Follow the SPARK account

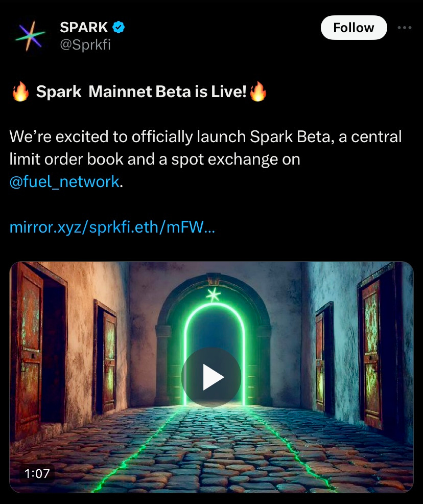coord(354,28)
